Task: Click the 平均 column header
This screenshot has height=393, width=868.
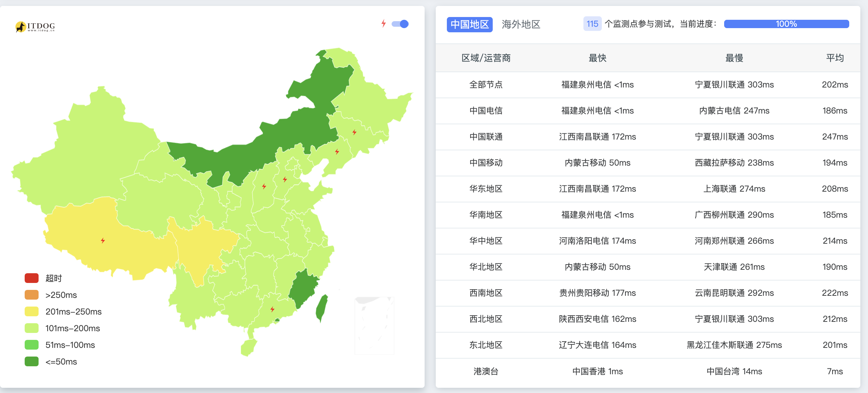Action: click(835, 58)
